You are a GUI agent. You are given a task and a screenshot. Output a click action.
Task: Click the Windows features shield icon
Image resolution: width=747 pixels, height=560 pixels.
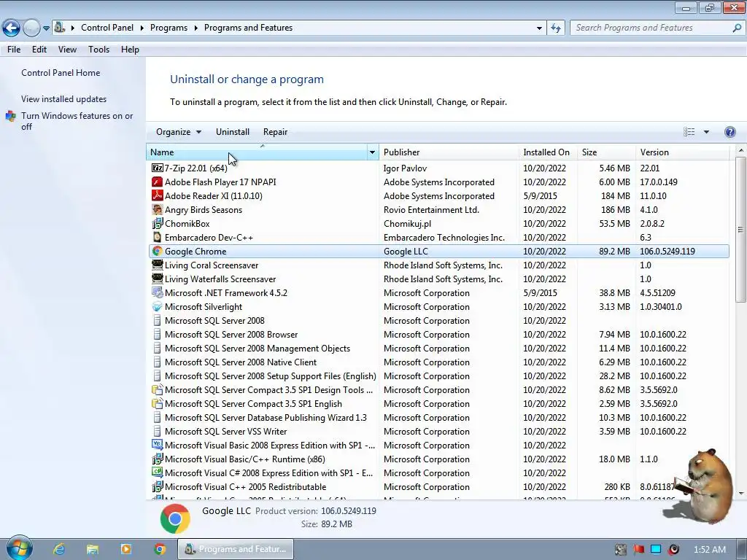click(x=10, y=116)
